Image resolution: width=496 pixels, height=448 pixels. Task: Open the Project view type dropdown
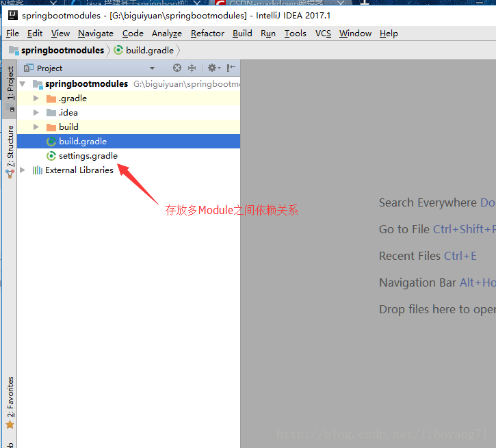pos(152,68)
